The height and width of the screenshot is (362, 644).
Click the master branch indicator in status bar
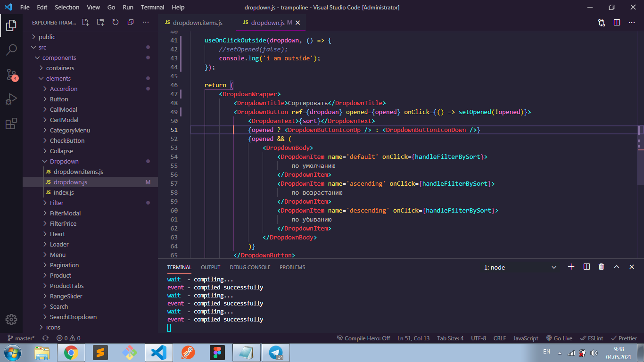point(22,338)
